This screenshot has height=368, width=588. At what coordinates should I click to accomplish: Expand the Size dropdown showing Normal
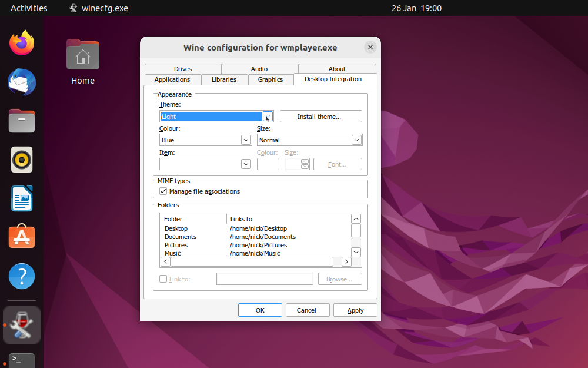tap(356, 140)
